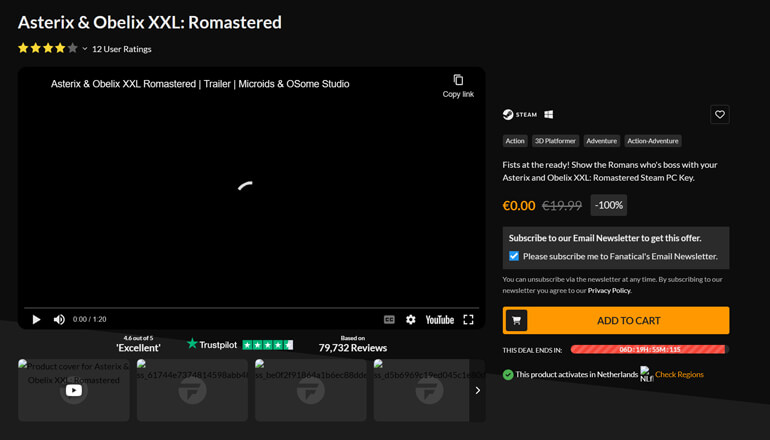770x440 pixels.
Task: Click the Netherlands flag icon
Action: pyautogui.click(x=646, y=374)
